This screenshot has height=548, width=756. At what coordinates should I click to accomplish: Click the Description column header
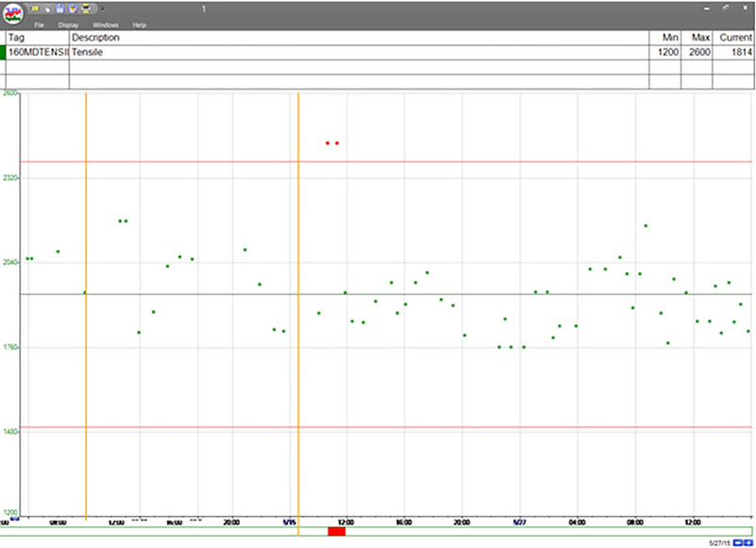pos(359,38)
